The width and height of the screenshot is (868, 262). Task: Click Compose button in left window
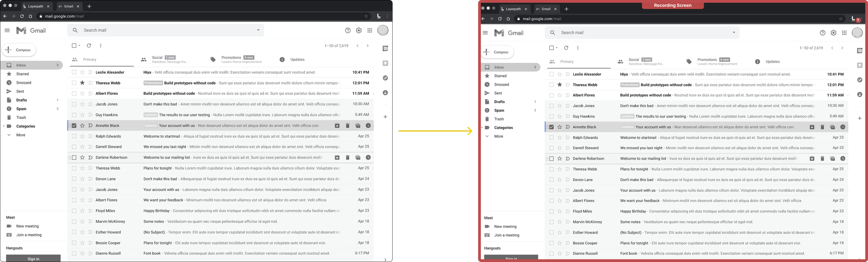[19, 50]
